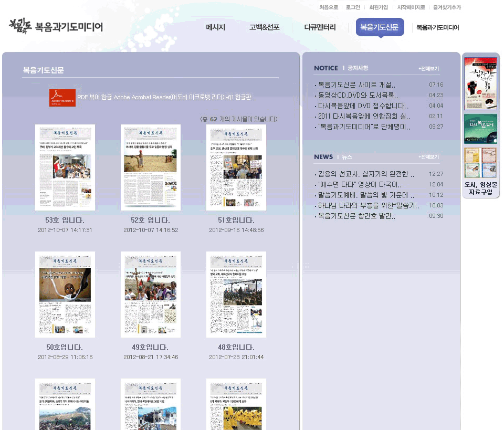Click the notice date 07.16
The height and width of the screenshot is (430, 504).
436,85
